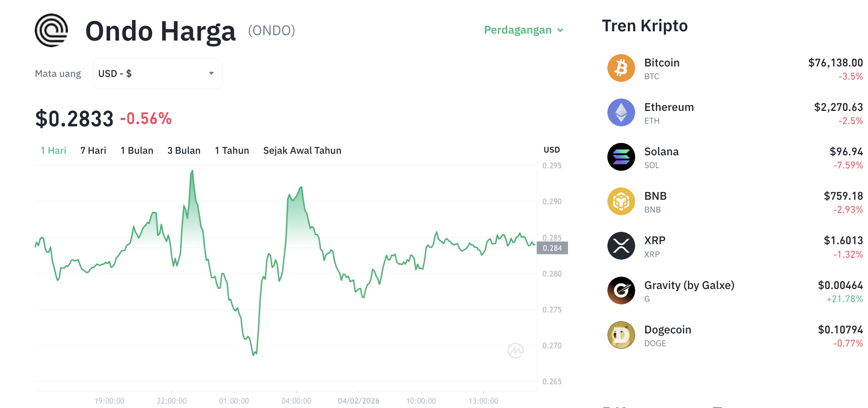The image size is (868, 408).
Task: Expand the Perdagangan dropdown
Action: click(523, 30)
